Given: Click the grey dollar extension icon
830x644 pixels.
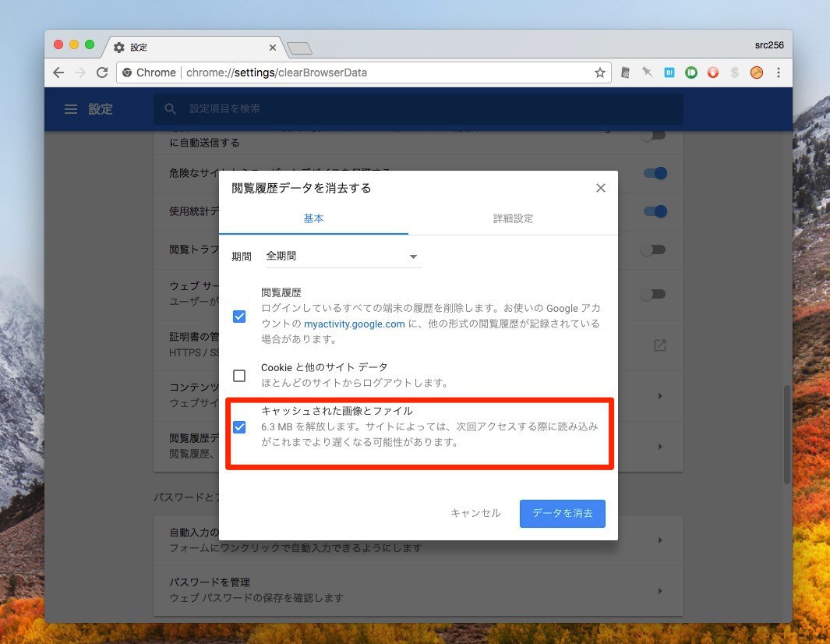Looking at the screenshot, I should (735, 73).
